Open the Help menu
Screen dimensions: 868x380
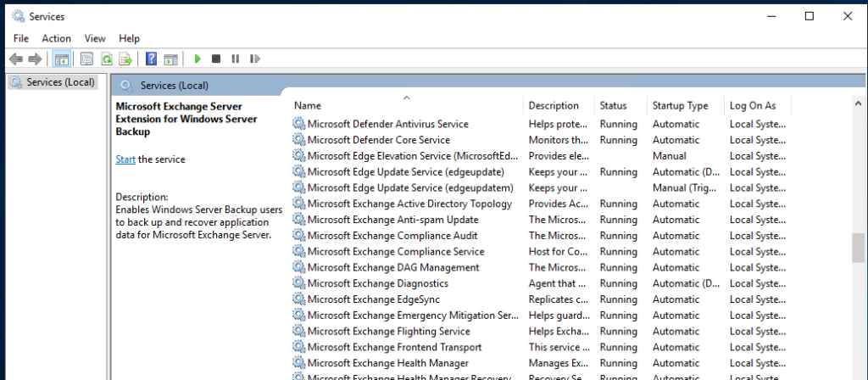129,38
